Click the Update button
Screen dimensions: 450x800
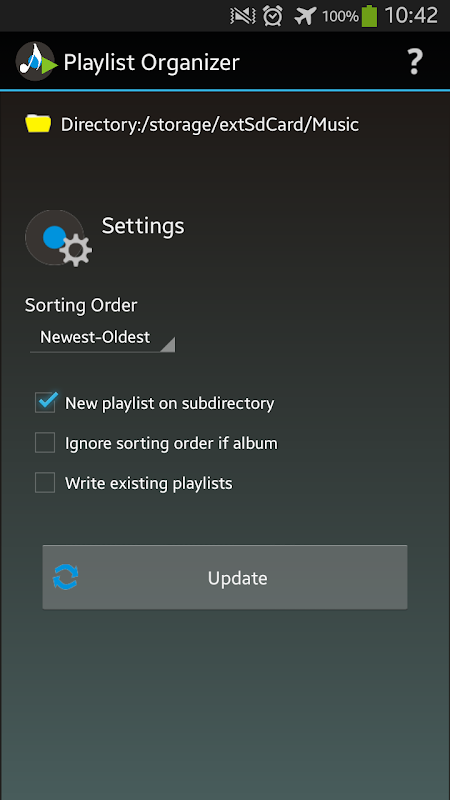[224, 577]
